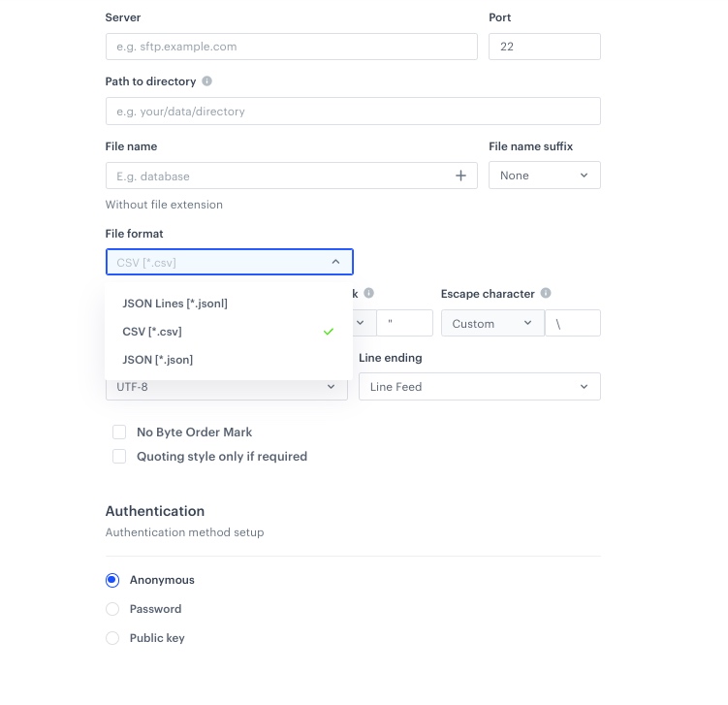Pick CSV [*.csv] in the format list

(152, 332)
